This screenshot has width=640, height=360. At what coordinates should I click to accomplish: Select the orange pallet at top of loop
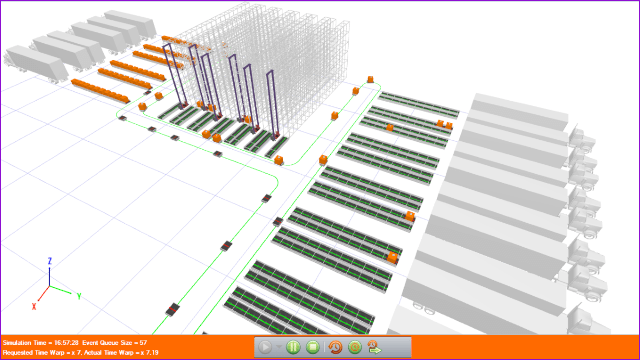[370, 79]
